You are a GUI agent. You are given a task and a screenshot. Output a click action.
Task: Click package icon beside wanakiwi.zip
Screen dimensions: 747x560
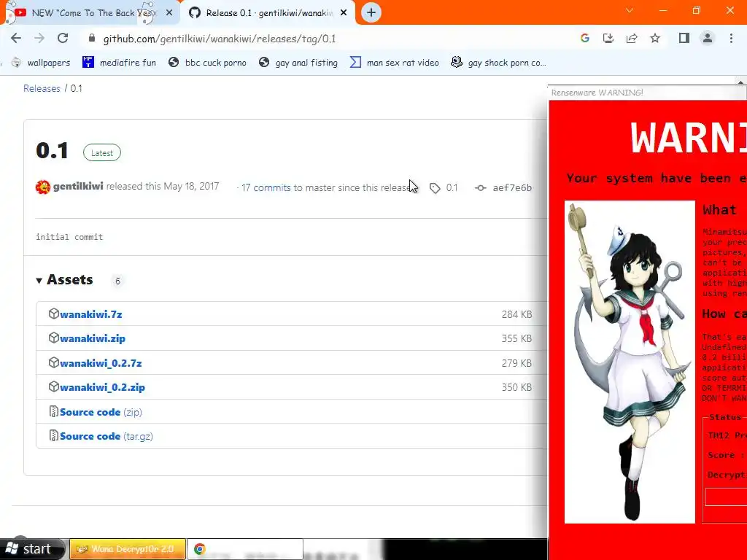[x=53, y=338]
